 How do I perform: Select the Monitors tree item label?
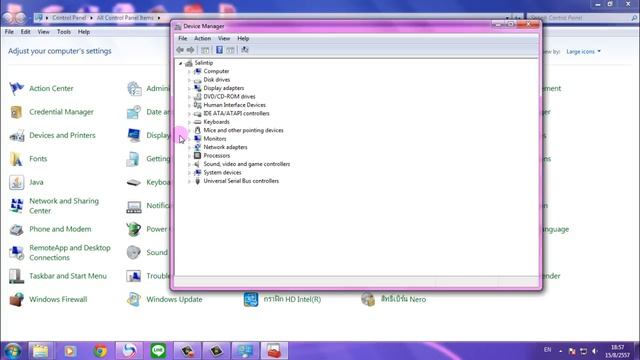coord(215,139)
